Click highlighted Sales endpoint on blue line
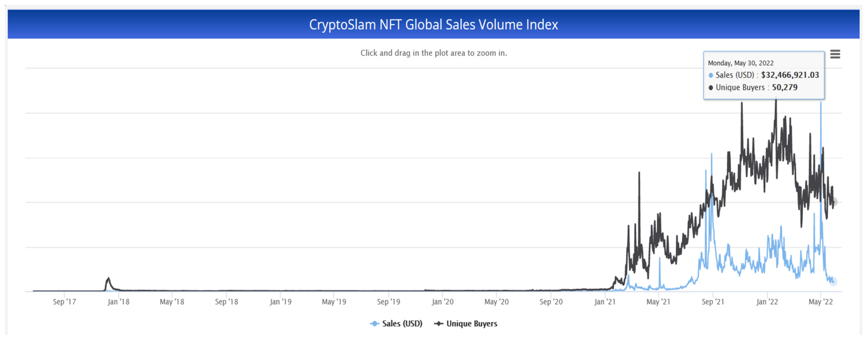This screenshot has width=868, height=342. (833, 281)
